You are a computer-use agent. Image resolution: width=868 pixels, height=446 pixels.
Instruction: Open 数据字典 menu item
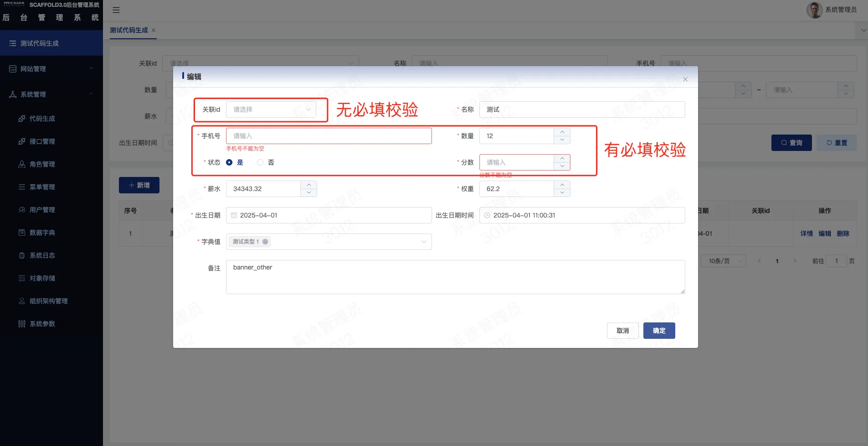coord(42,233)
